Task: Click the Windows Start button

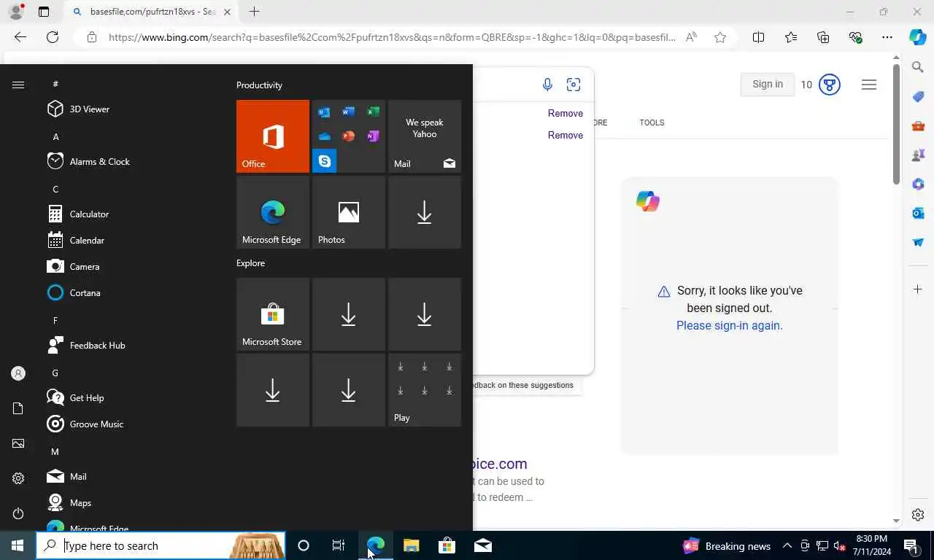Action: tap(18, 545)
